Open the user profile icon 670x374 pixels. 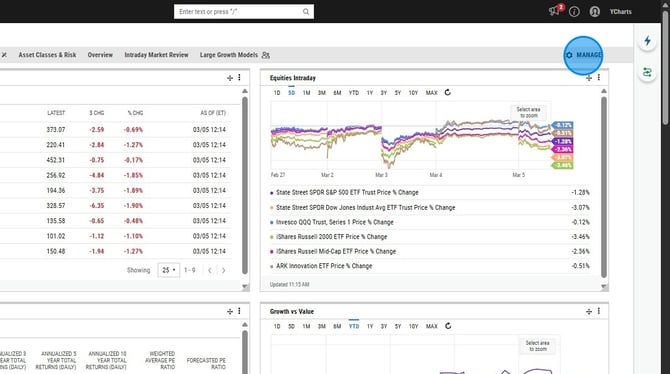click(595, 12)
